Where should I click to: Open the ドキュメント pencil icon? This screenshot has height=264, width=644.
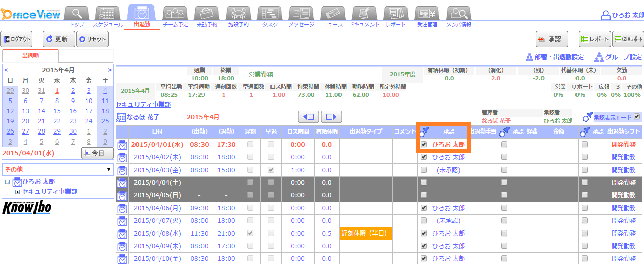(x=364, y=13)
